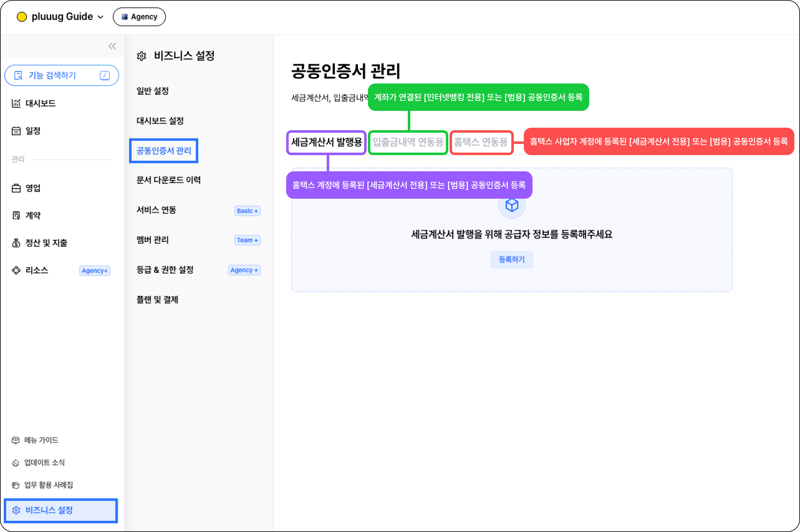Click the 영업 briefcase icon
This screenshot has width=800, height=532.
tap(16, 188)
